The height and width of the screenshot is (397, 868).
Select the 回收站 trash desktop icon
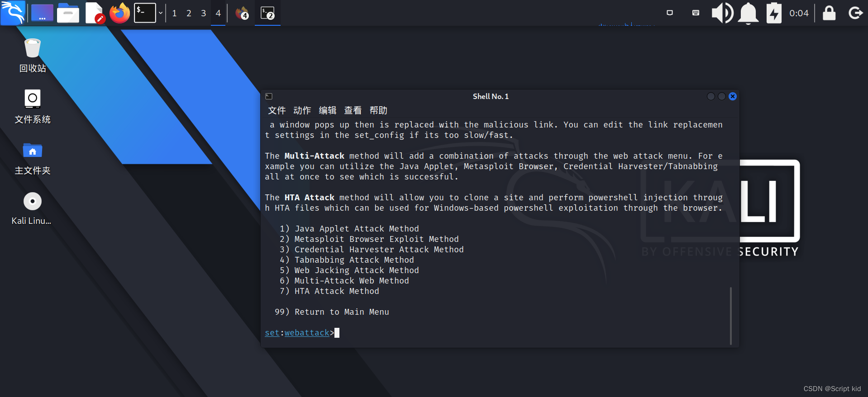point(33,56)
